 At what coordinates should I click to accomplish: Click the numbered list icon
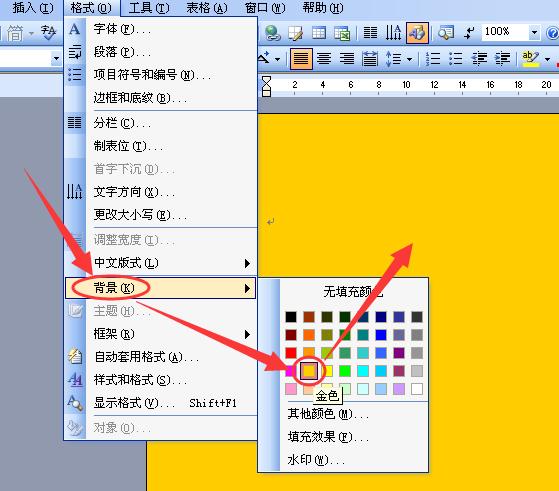point(433,58)
